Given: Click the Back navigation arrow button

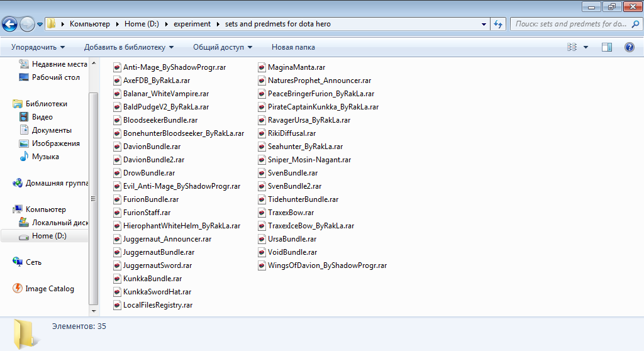Looking at the screenshot, I should tap(10, 24).
